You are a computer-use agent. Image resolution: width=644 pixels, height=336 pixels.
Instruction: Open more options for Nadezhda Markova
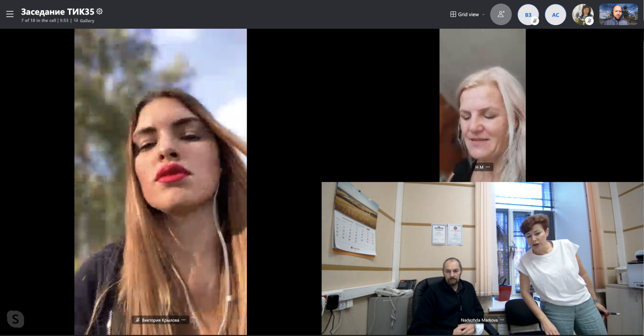502,320
